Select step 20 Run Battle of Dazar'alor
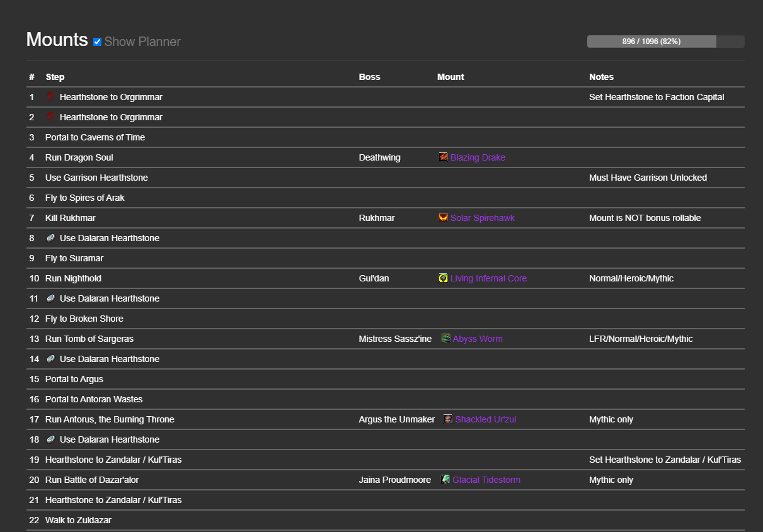Viewport: 763px width, 532px height. point(92,480)
